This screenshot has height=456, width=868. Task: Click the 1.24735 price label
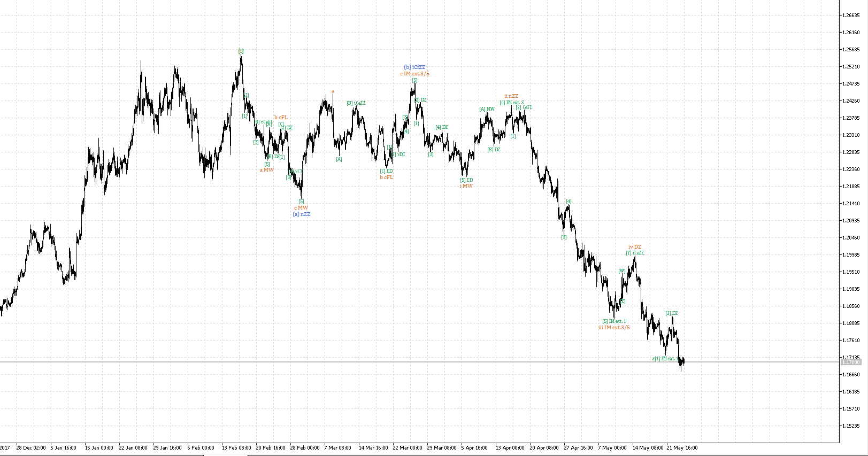(x=851, y=84)
